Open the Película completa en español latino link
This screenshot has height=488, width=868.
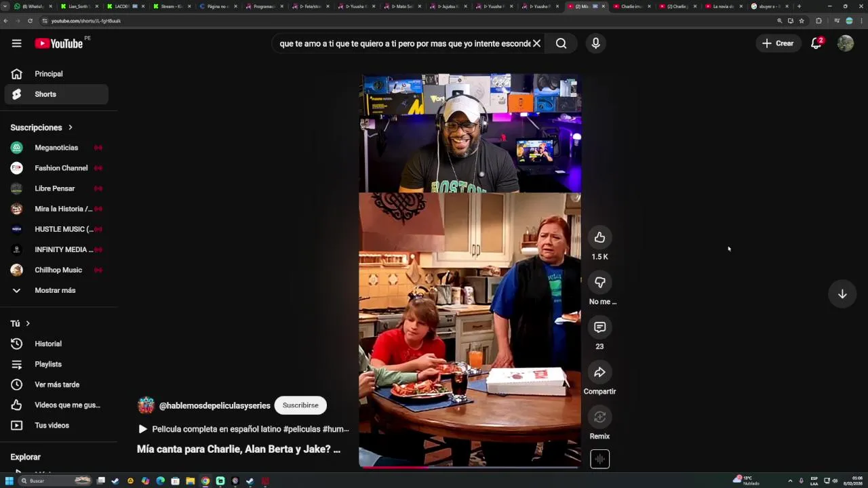click(x=243, y=429)
